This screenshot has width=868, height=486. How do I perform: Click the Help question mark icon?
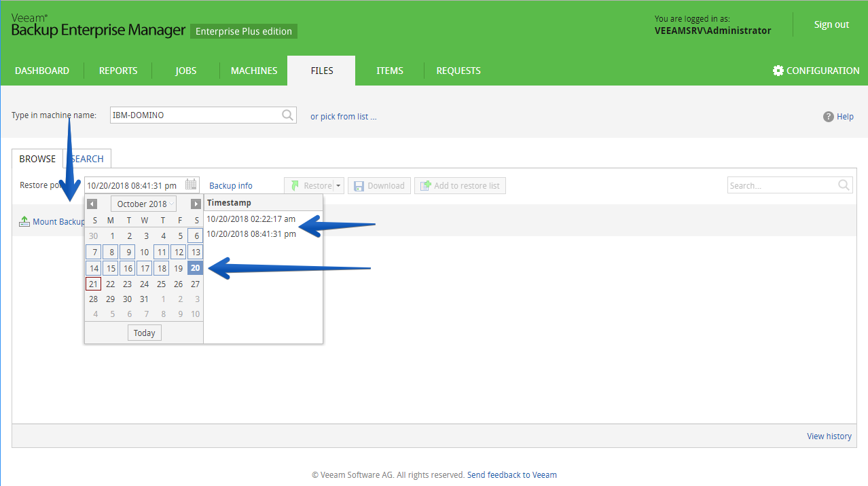tap(829, 117)
